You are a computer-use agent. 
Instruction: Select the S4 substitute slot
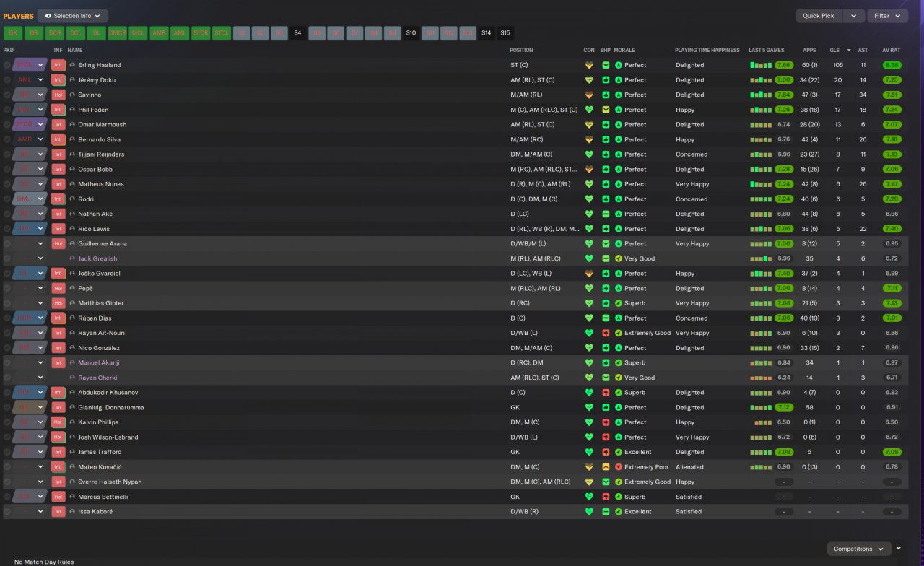298,33
